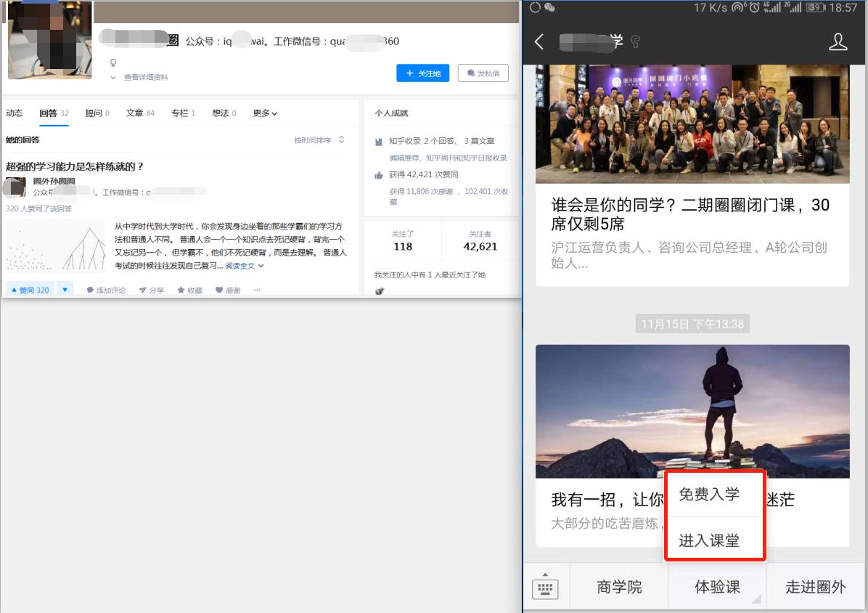
Task: Click the downvote arrow next to 赞同
Action: 65,289
